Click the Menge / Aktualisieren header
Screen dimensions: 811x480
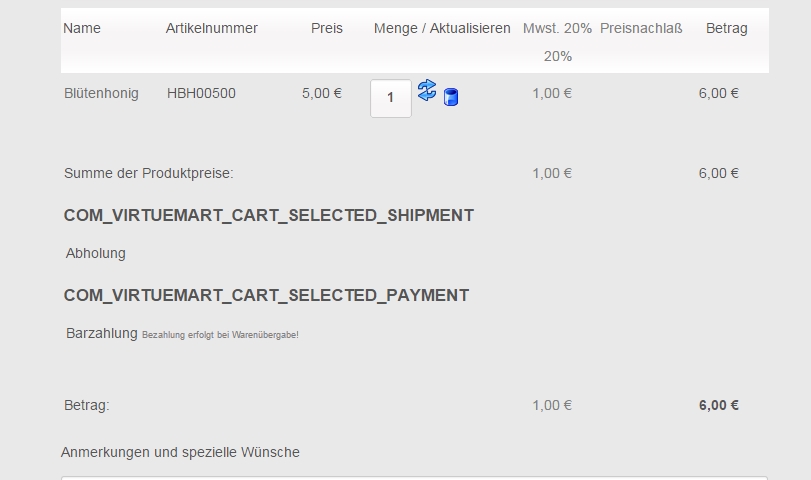click(442, 28)
